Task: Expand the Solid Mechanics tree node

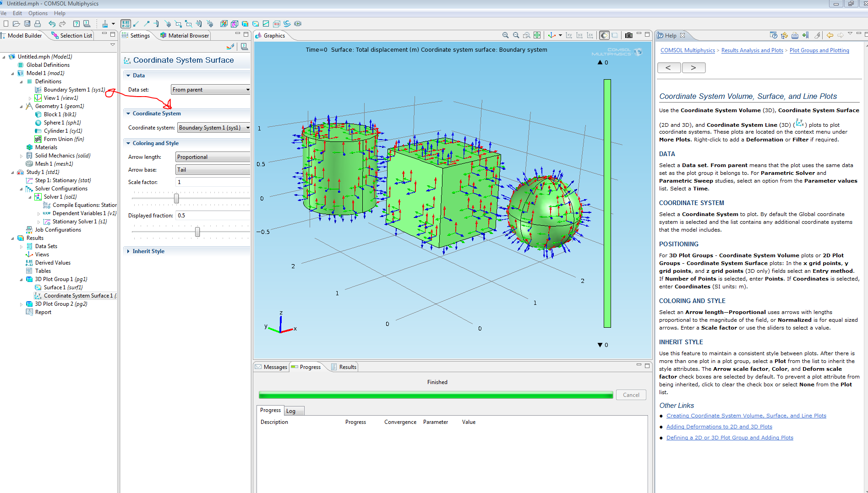Action: click(x=21, y=156)
